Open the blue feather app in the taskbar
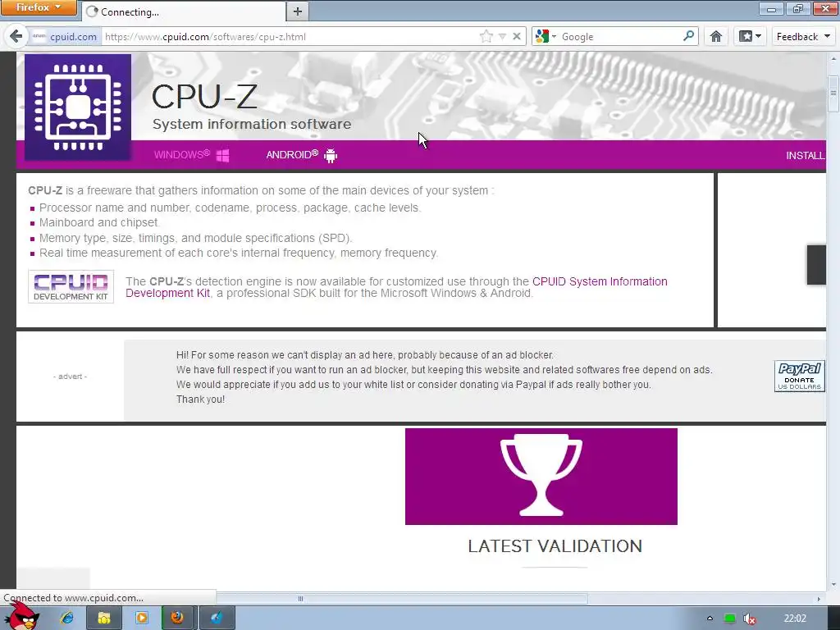The image size is (840, 630). (217, 619)
